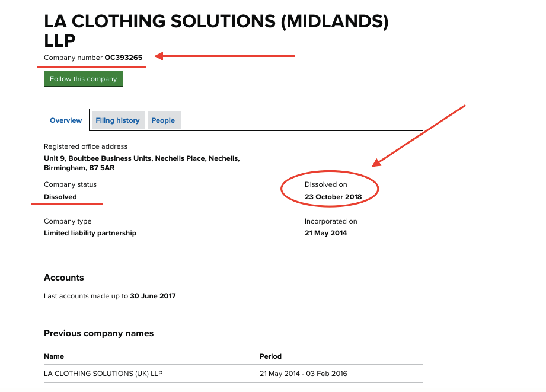Click the registered office address text

tap(141, 163)
